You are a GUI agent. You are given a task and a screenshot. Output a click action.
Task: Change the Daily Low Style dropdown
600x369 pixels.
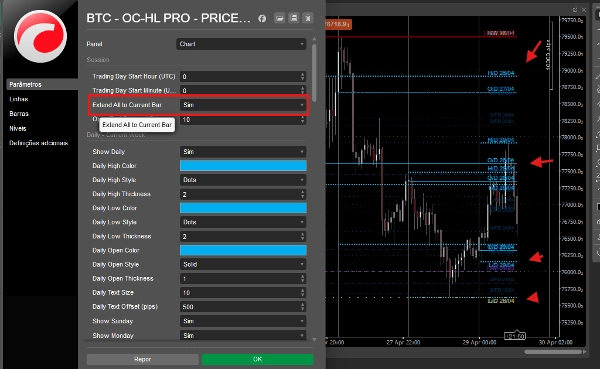pos(243,222)
